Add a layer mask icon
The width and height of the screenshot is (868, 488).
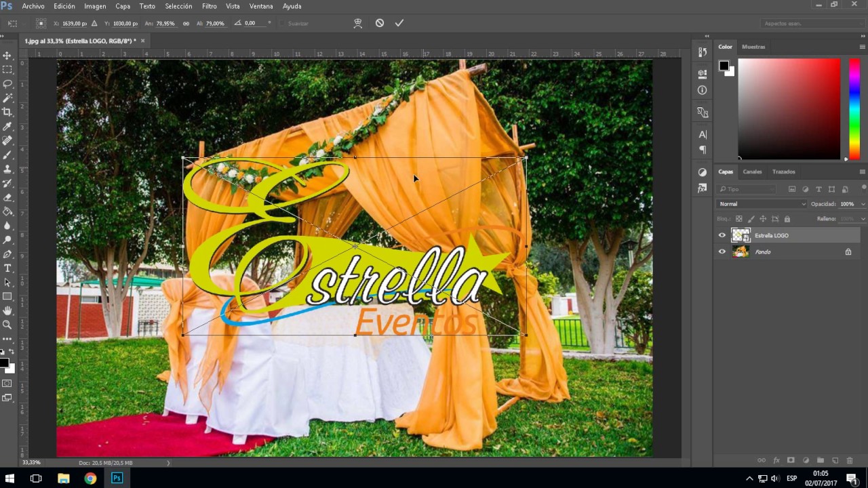click(x=791, y=461)
